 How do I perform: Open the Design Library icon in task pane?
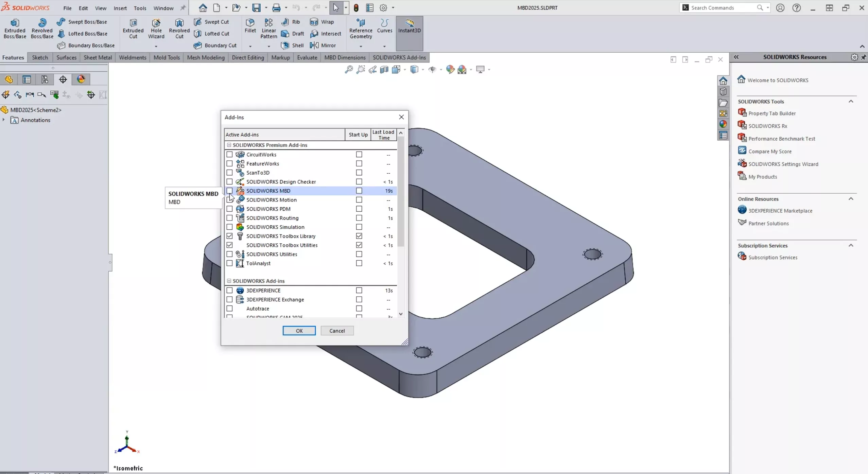(723, 91)
